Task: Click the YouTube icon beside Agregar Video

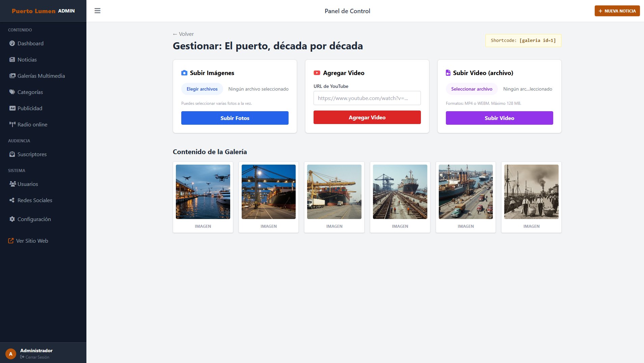Action: coord(317,73)
